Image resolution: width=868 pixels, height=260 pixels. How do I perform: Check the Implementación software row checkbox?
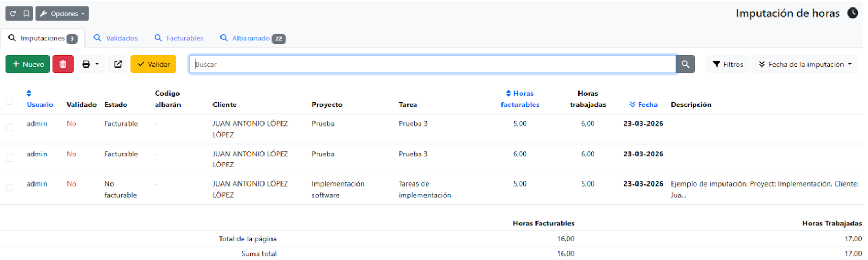tap(10, 188)
